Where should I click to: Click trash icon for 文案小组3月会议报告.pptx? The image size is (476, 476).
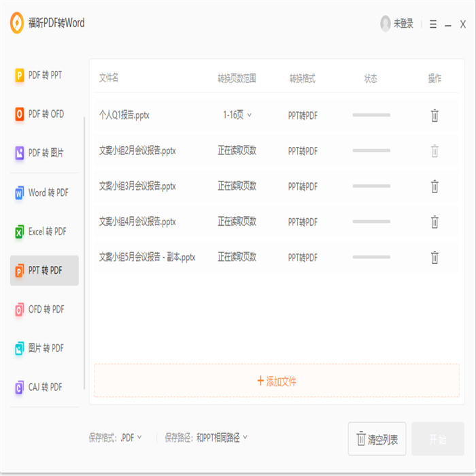(x=435, y=186)
